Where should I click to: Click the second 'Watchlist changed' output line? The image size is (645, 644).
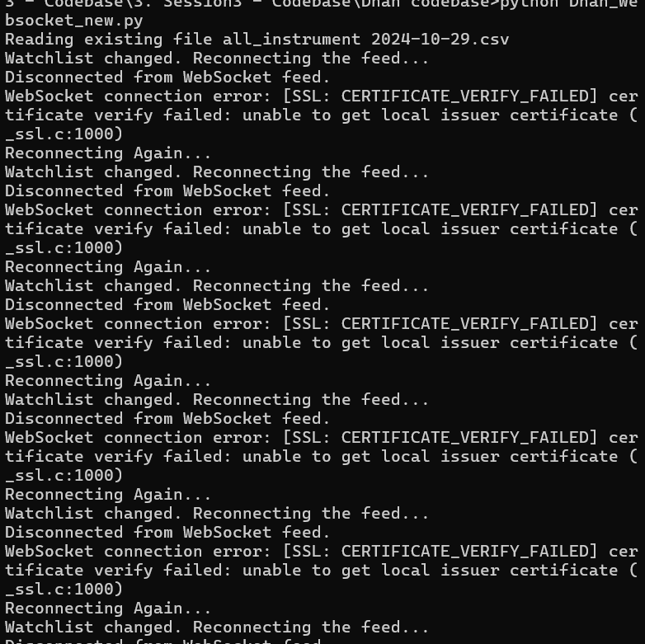point(217,172)
